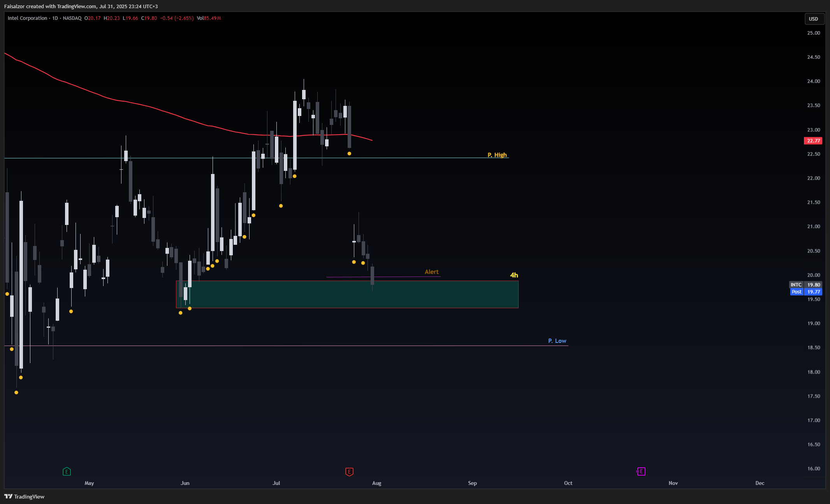Select the yellow 4h zone label
The image size is (830, 504).
[514, 275]
